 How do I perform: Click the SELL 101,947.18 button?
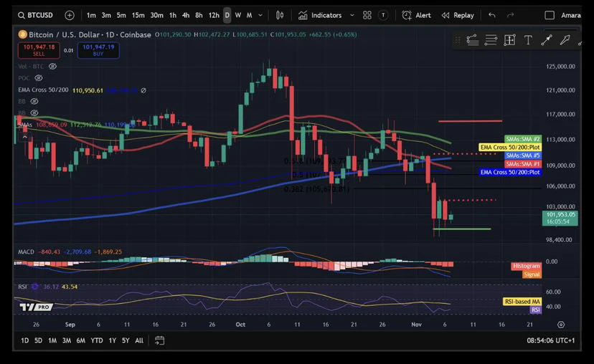[x=39, y=50]
